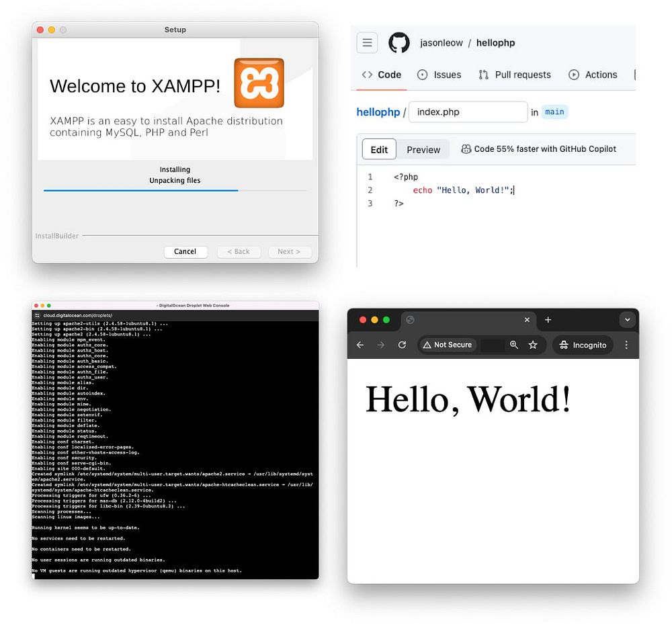
Task: Bookmark the page with the star icon
Action: pos(533,345)
